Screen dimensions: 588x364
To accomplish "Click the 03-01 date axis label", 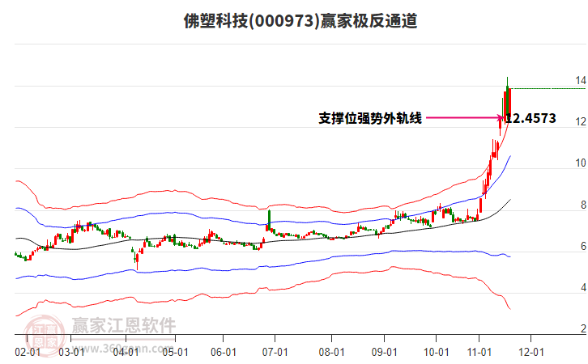I will [x=71, y=353].
